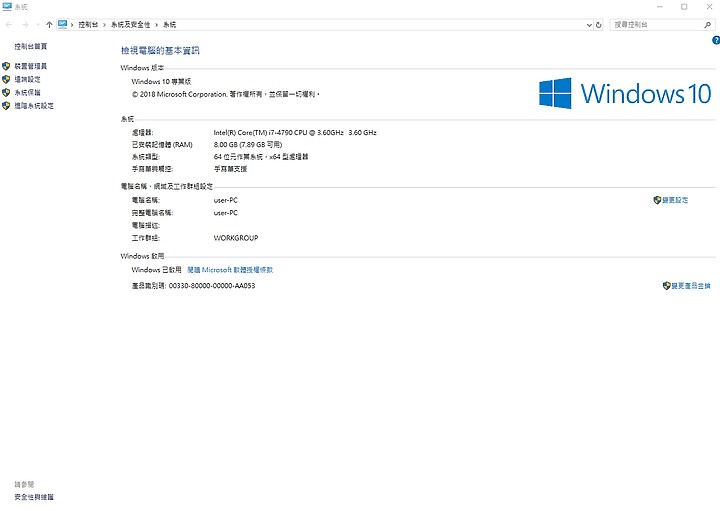Open 安全性與維護 link at bottom
Screen dimensions: 720x511
point(34,497)
